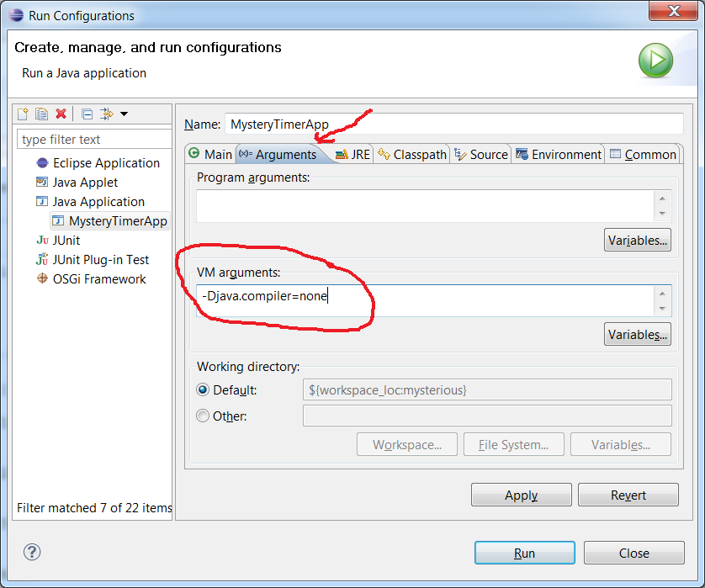Open Variables for Program arguments
705x588 pixels.
[638, 240]
